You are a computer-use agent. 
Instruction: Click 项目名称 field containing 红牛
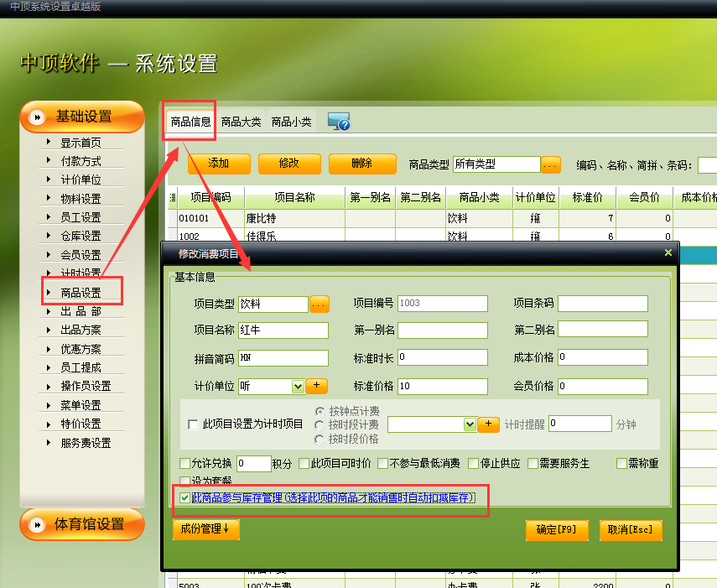(x=283, y=330)
